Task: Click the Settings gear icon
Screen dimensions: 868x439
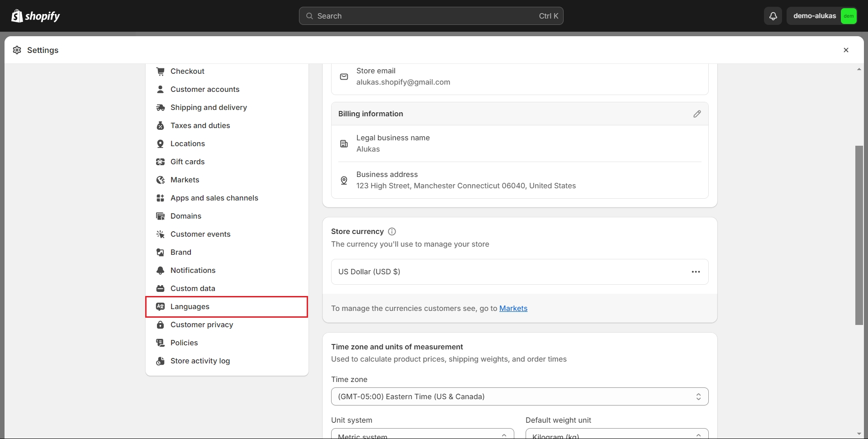Action: 17,50
